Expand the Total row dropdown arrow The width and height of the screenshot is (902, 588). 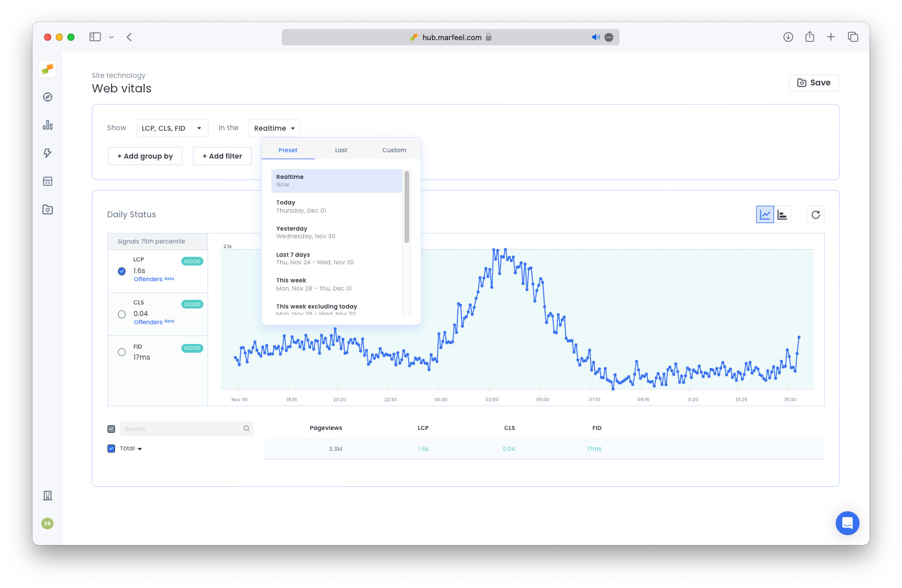click(140, 448)
